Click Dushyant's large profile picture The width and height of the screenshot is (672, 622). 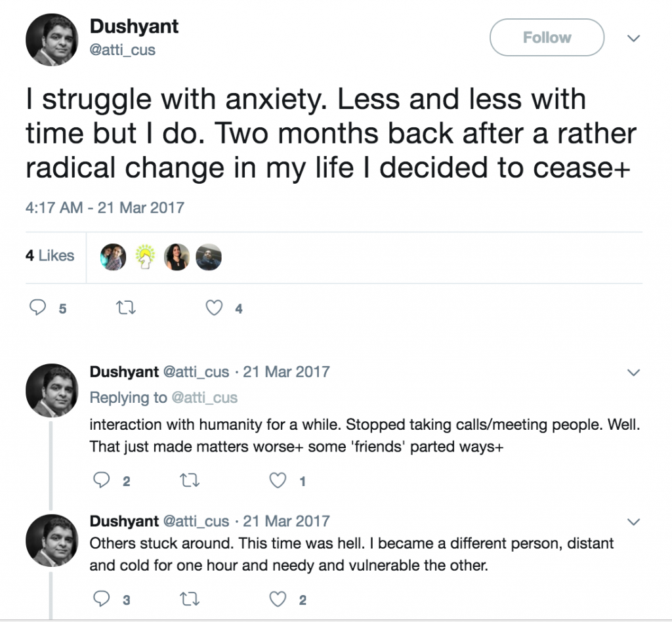pos(52,39)
